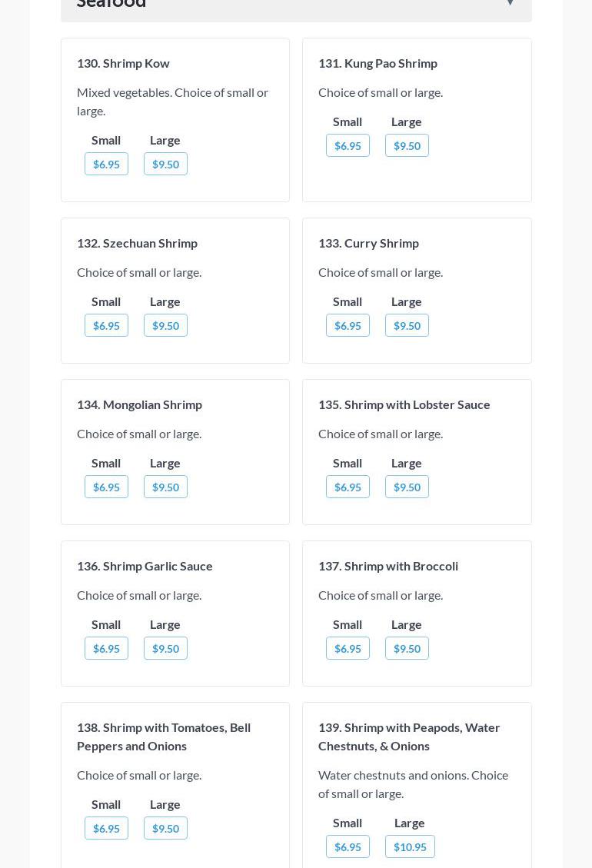The height and width of the screenshot is (868, 592).
Task: Add large Szechuan Shrimp for $9.50
Action: [165, 325]
